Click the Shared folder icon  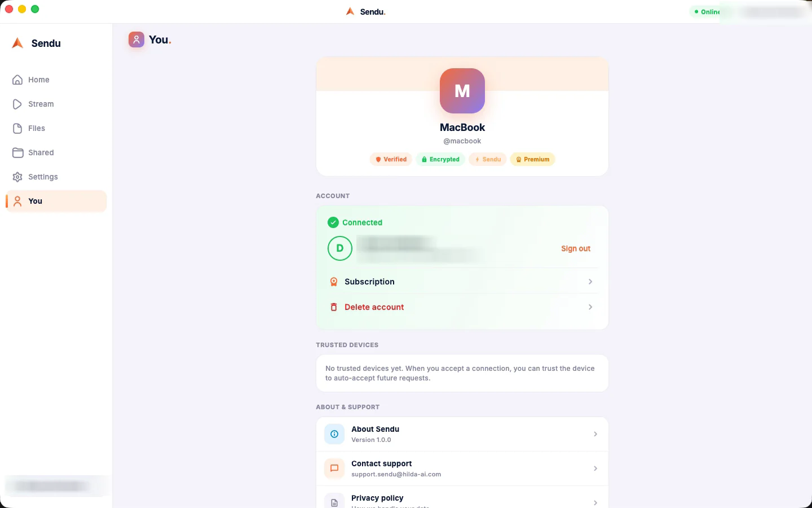[x=17, y=152]
